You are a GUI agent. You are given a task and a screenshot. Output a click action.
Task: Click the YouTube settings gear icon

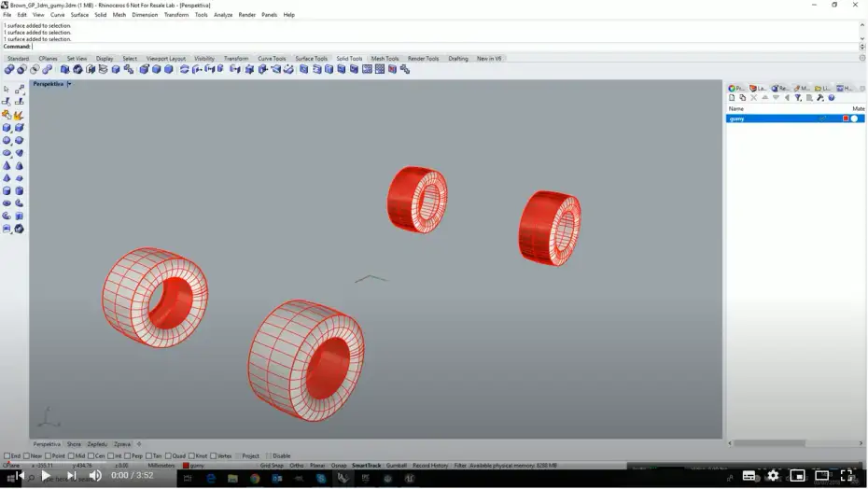pyautogui.click(x=774, y=476)
